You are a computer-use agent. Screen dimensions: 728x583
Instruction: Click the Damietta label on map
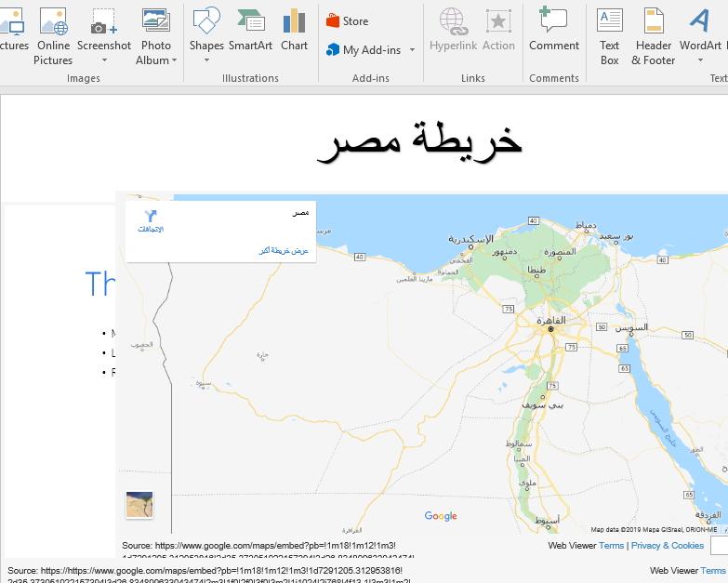(x=586, y=225)
